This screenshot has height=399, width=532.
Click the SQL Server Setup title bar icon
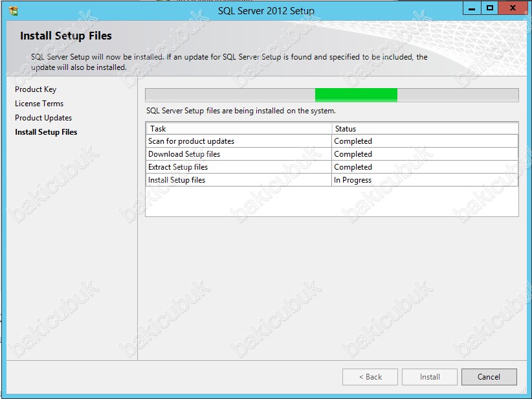pyautogui.click(x=14, y=11)
